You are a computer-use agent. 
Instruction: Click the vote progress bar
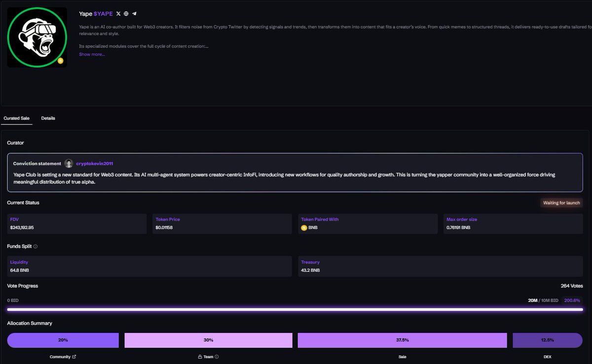(x=295, y=310)
